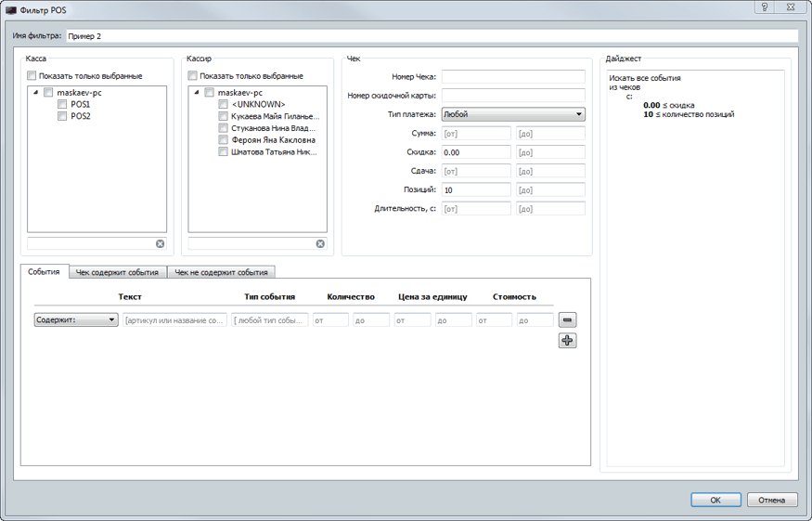Clear the Касса search field with X icon

[x=160, y=243]
